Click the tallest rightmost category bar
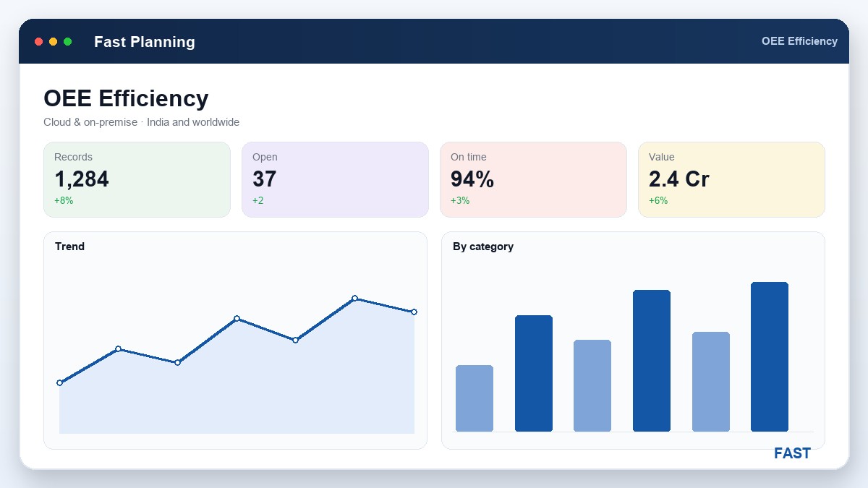Screen dimensions: 868x488 click(770, 356)
